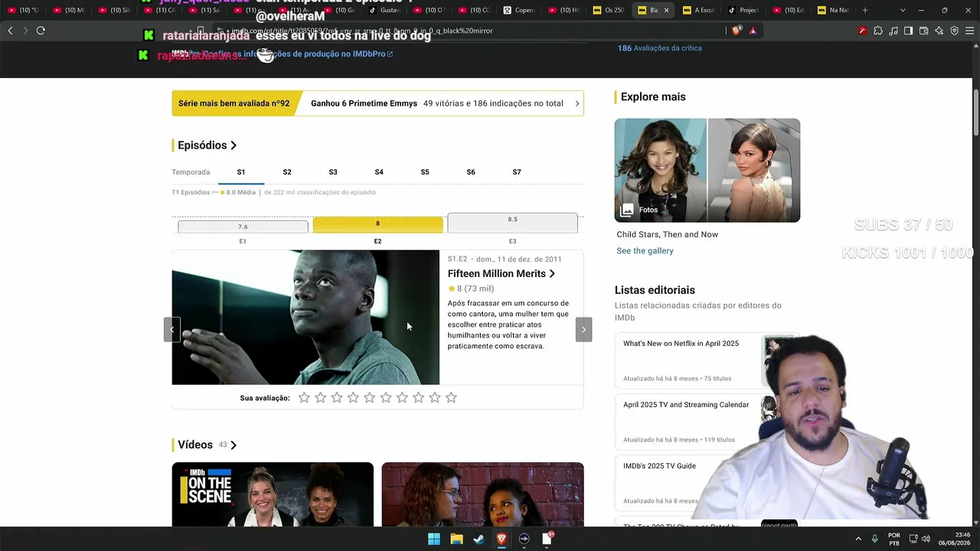The image size is (980, 551).
Task: Click Ganhou 6 Primetime Emmys link
Action: pos(364,103)
